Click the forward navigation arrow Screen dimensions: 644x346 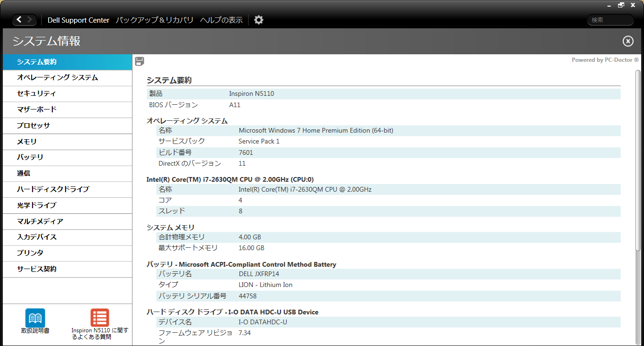click(30, 20)
